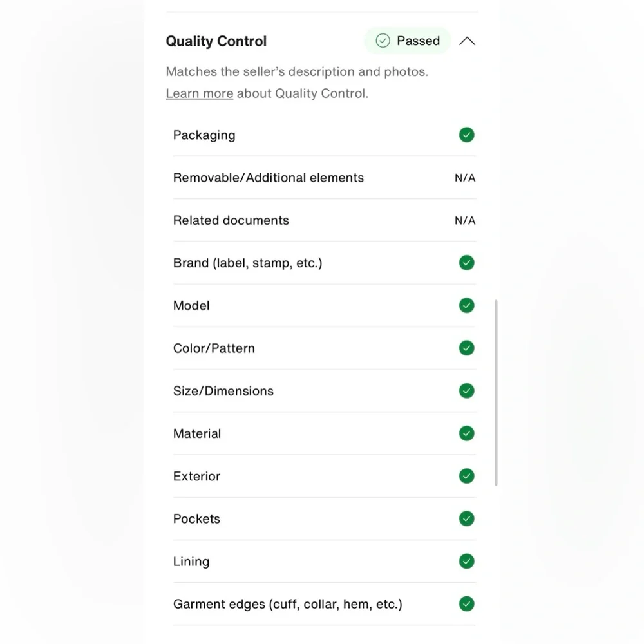This screenshot has height=644, width=644.
Task: Select the Related documents row
Action: point(231,220)
